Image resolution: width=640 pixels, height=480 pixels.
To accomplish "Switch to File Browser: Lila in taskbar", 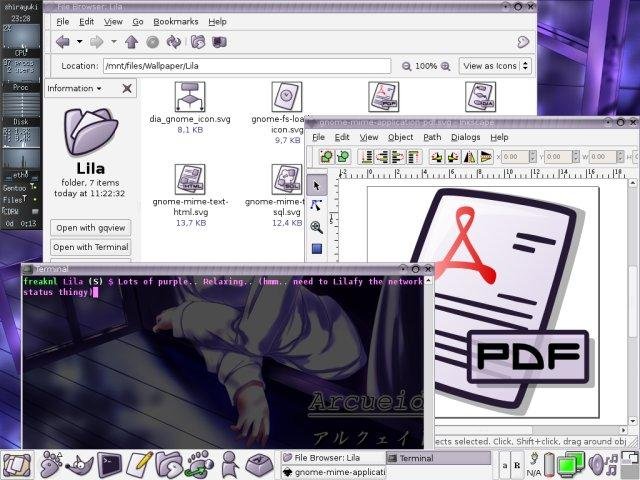I will coord(333,458).
